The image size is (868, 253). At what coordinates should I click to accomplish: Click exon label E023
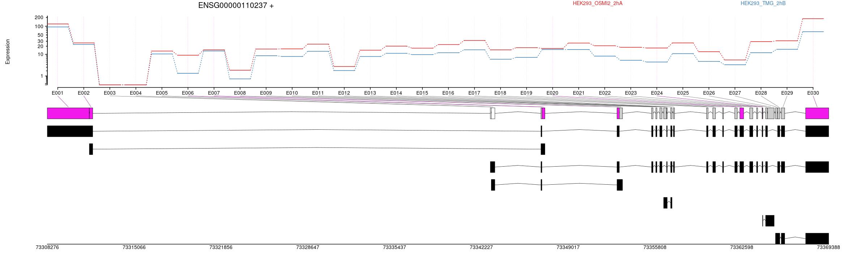[631, 93]
